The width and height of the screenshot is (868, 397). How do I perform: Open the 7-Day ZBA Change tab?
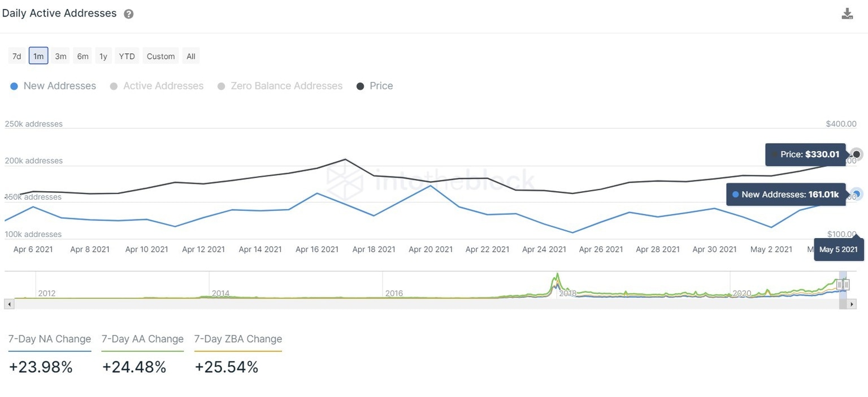pos(238,339)
